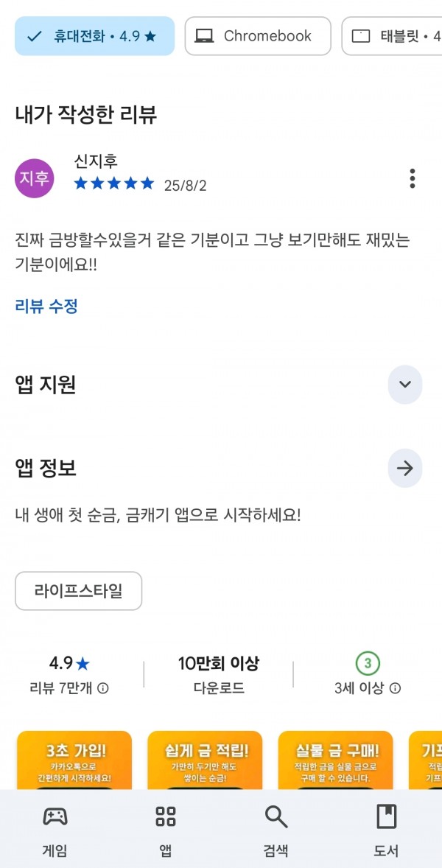Screen dimensions: 442x868
Task: Tap info icon next to 3세 이상
Action: point(395,688)
